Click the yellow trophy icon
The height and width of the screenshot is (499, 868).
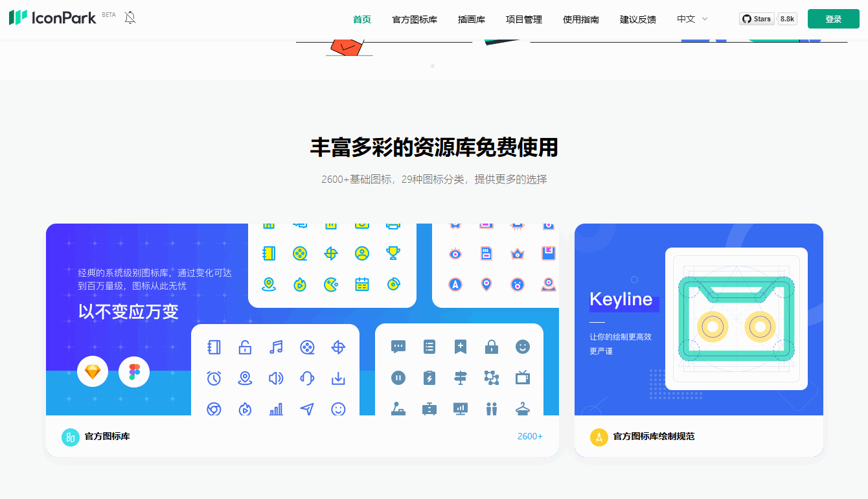393,253
